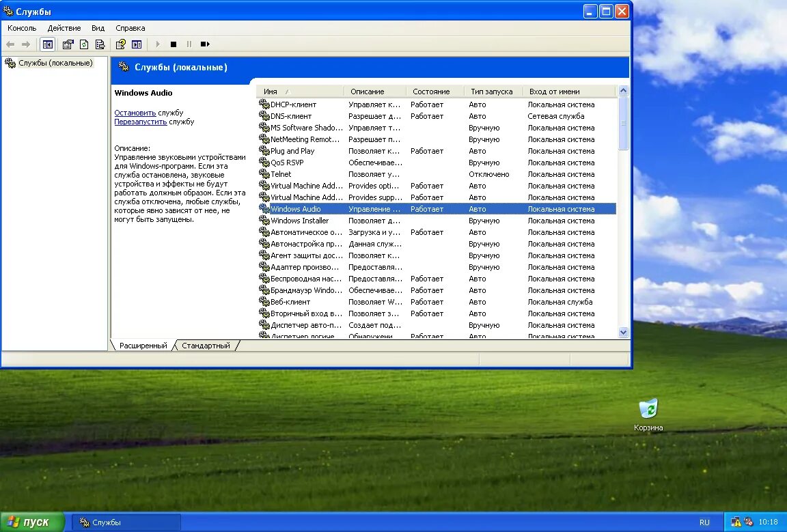787x532 pixels.
Task: Click the Перезапустить service link
Action: click(141, 122)
